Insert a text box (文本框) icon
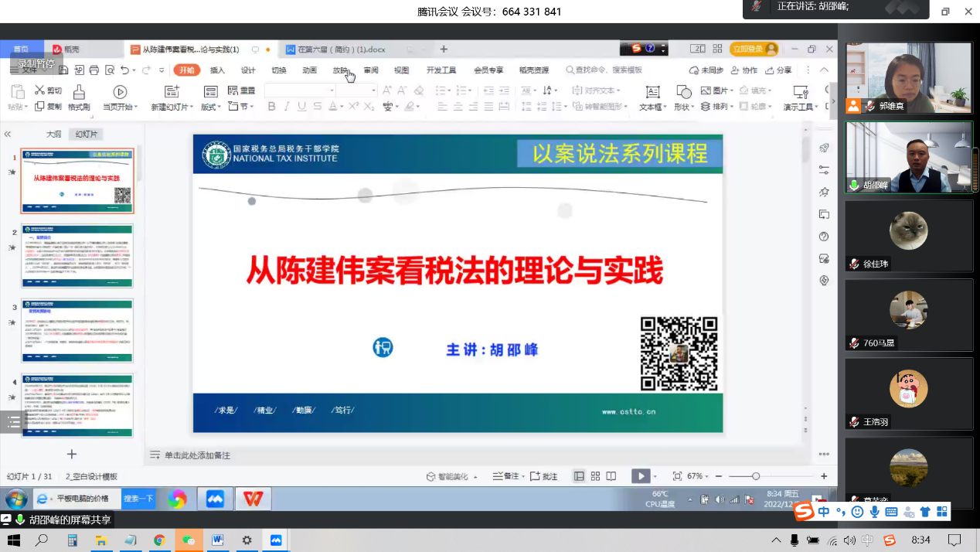Viewport: 980px width, 552px height. point(652,92)
